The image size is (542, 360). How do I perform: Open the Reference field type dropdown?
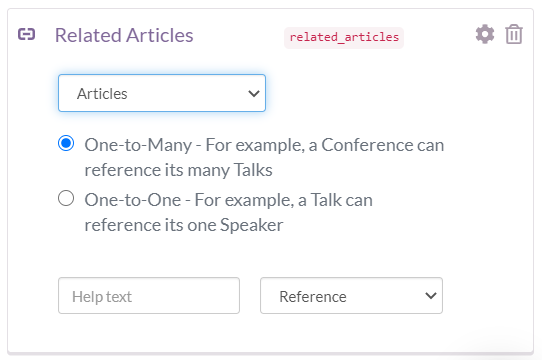pos(351,296)
